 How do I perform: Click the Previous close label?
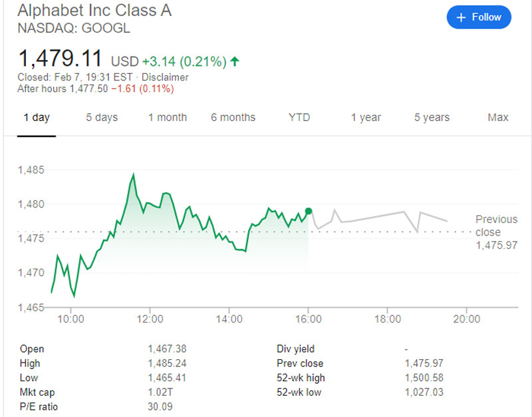(x=496, y=225)
